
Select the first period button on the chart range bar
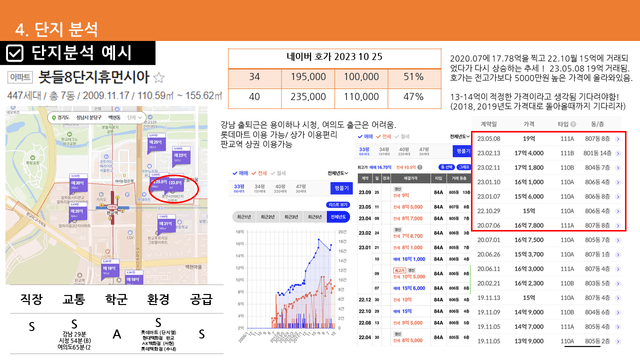point(244,217)
